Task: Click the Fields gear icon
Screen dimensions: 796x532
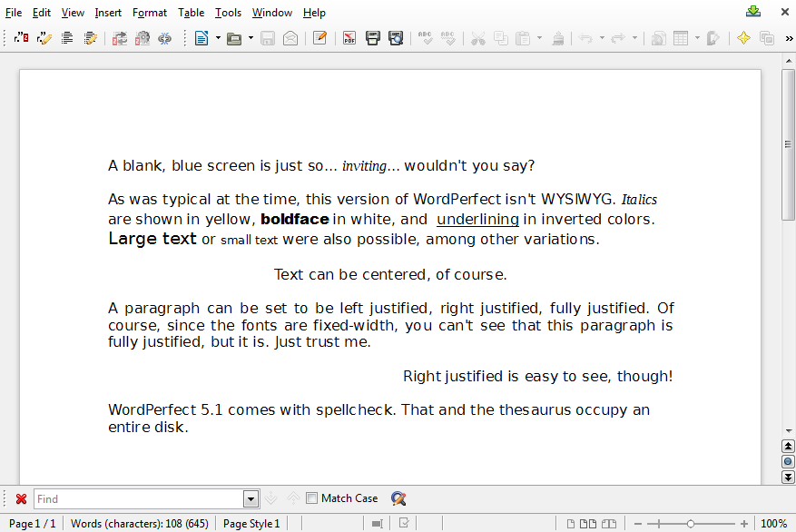Action: pos(142,38)
